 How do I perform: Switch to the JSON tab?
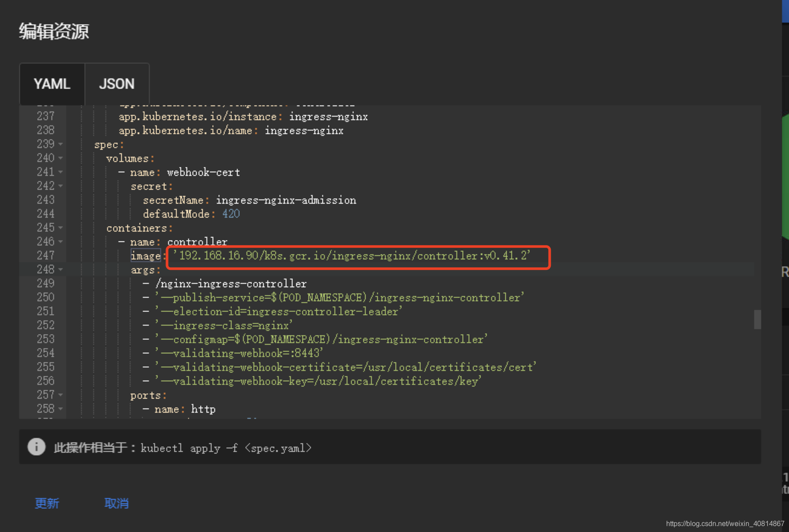(117, 84)
